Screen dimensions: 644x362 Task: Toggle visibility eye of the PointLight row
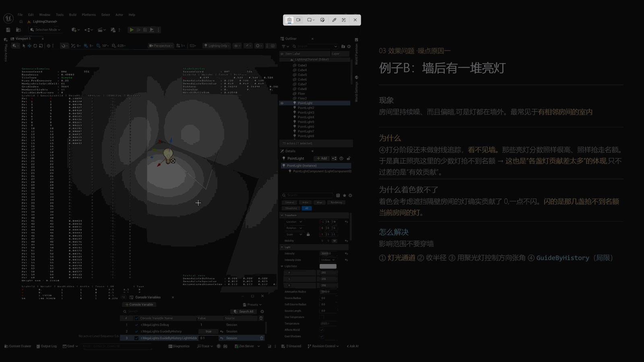coord(282,103)
